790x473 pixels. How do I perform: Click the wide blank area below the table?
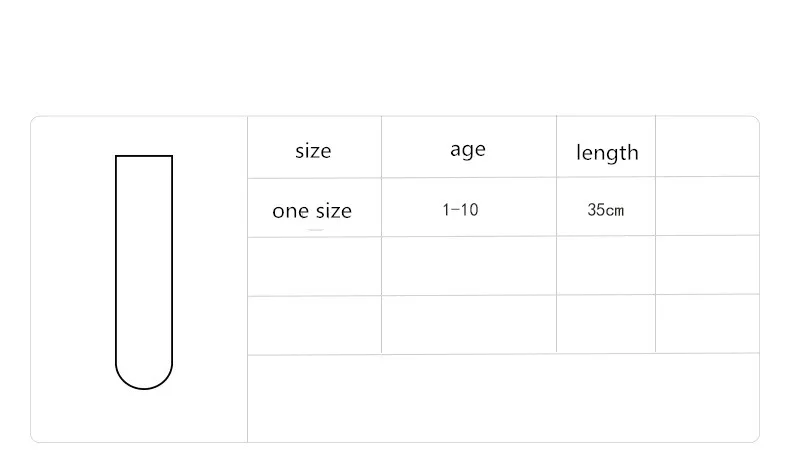pyautogui.click(x=503, y=398)
